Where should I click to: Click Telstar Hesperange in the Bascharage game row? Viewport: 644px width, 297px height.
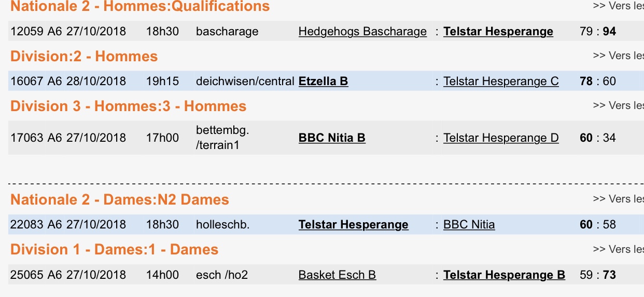tap(498, 32)
